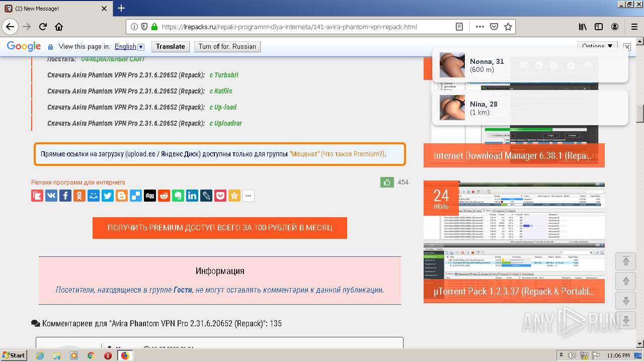644x362 pixels.
Task: Download from Up-load link
Action: click(x=223, y=107)
